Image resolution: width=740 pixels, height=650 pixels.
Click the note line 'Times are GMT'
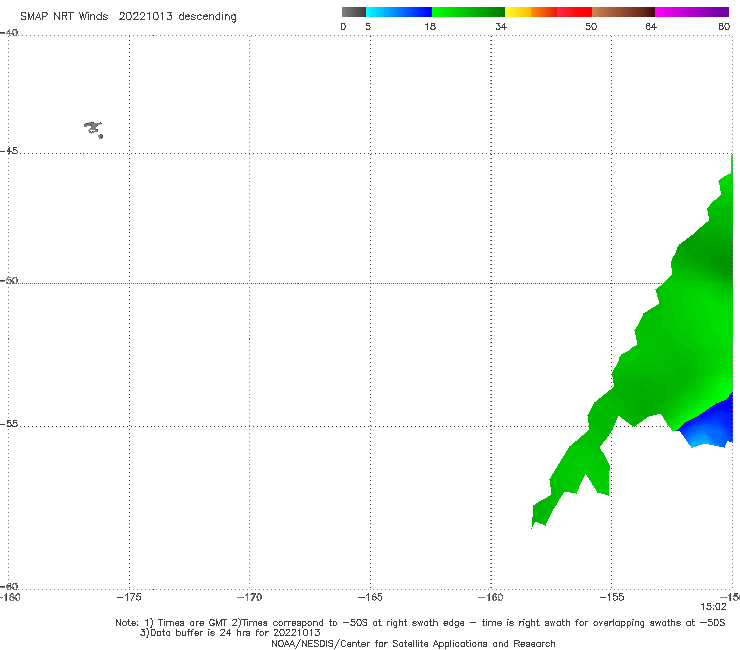[x=193, y=623]
